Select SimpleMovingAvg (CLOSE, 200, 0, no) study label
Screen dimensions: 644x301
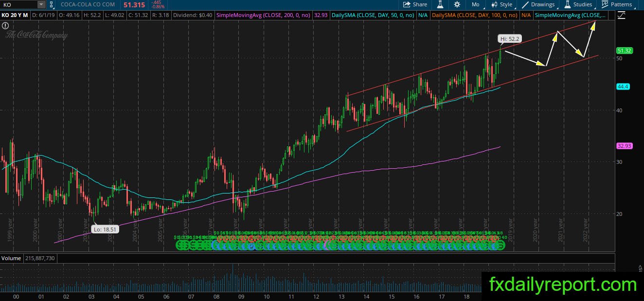click(263, 16)
